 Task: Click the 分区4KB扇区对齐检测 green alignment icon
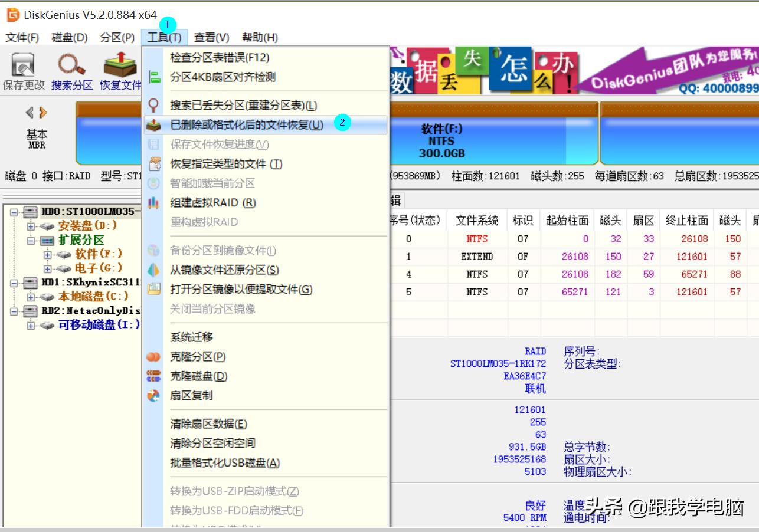(x=154, y=75)
